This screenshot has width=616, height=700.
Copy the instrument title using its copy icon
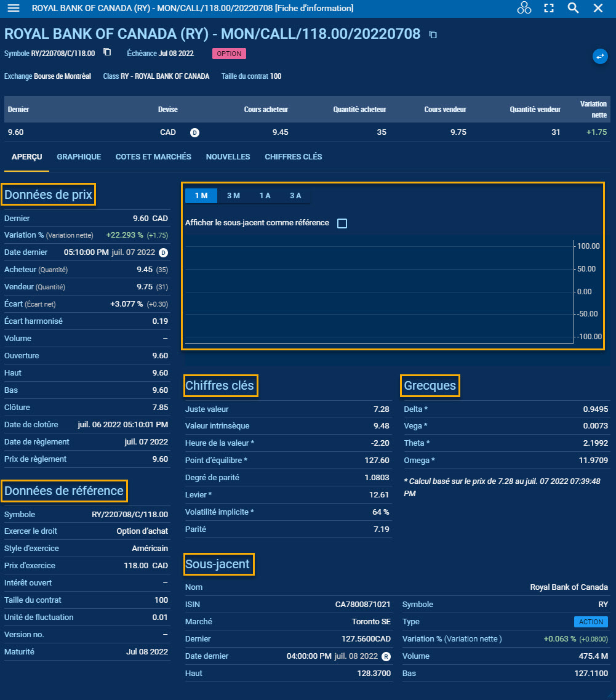[x=433, y=35]
